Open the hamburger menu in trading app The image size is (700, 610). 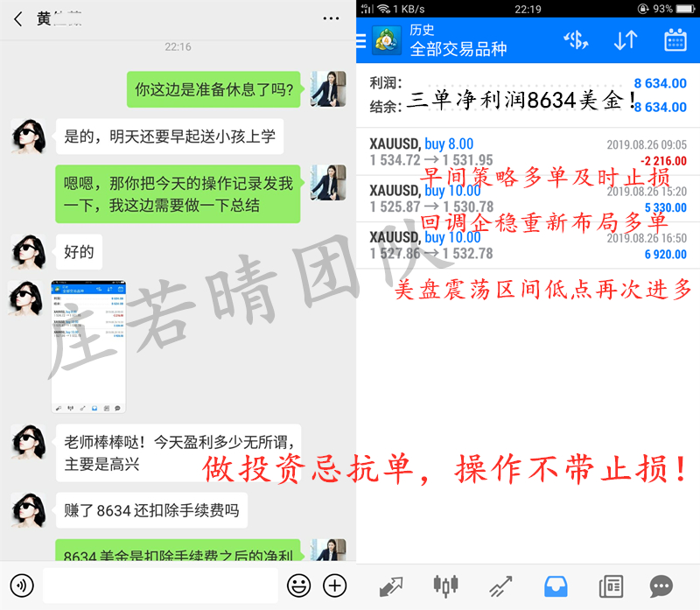(361, 40)
